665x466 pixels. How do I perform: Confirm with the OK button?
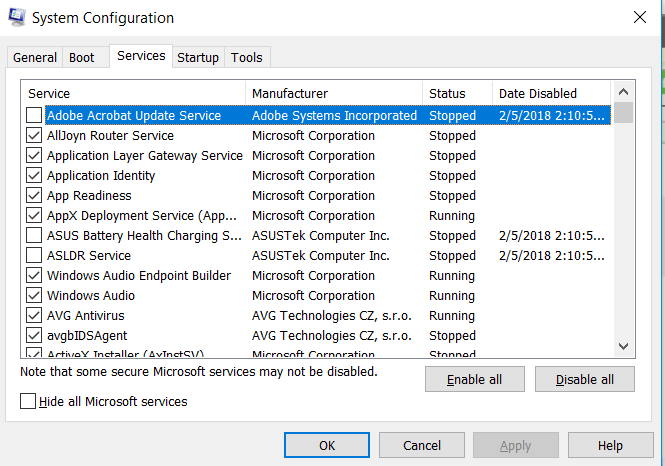pyautogui.click(x=327, y=445)
